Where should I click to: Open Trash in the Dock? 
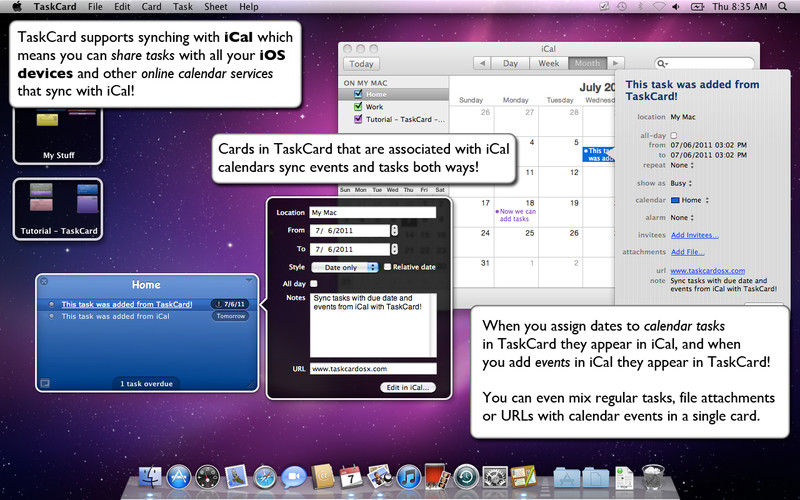coord(653,477)
